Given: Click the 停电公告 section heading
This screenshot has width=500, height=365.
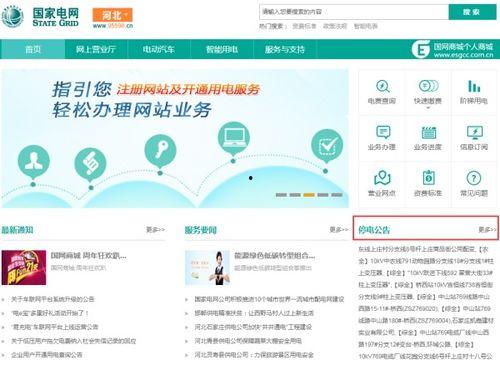Looking at the screenshot, I should tap(374, 229).
